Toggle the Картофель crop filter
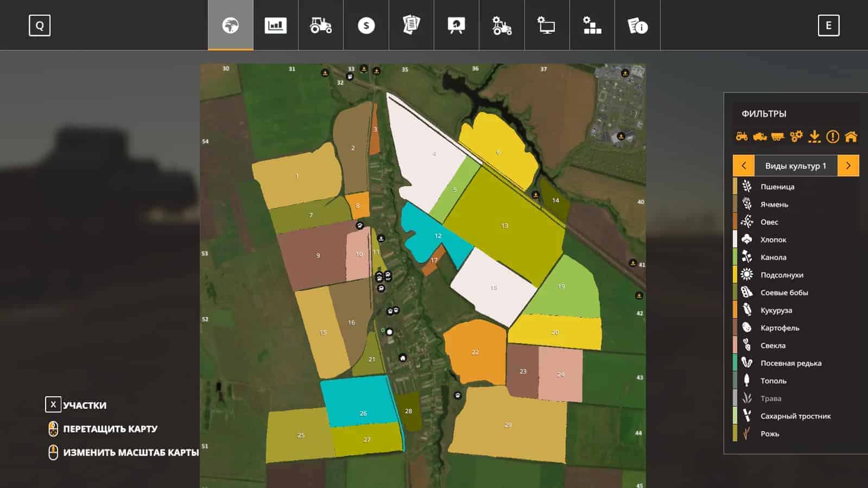This screenshot has width=868, height=488. coord(780,328)
